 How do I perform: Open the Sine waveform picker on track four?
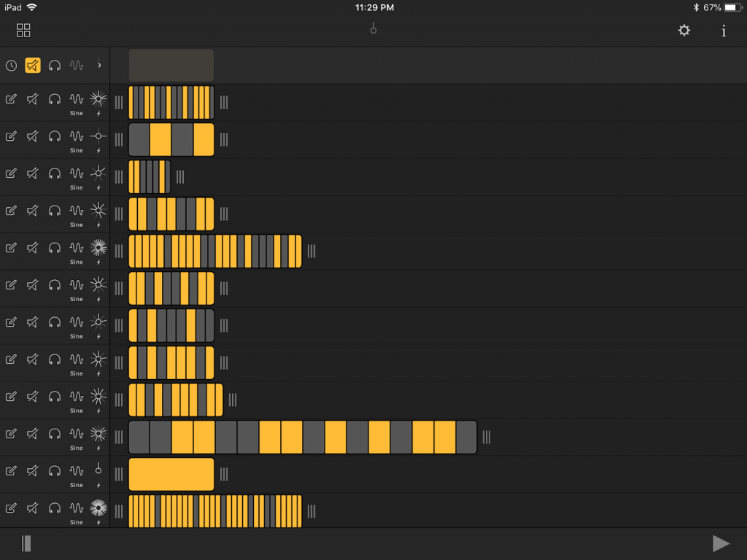click(77, 215)
